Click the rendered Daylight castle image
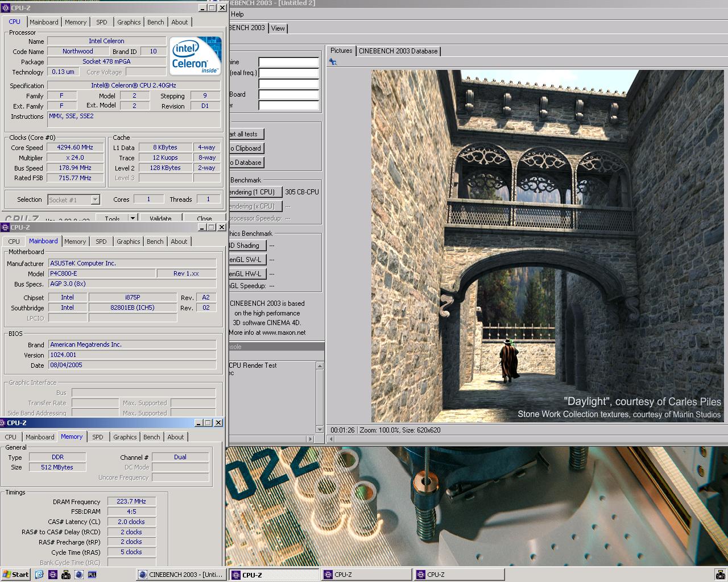The height and width of the screenshot is (582, 728). 548,246
